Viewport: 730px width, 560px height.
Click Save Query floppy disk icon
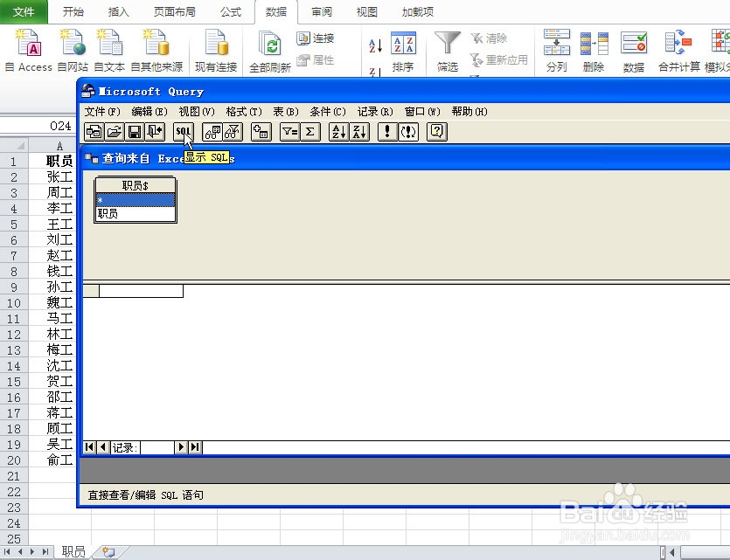135,132
